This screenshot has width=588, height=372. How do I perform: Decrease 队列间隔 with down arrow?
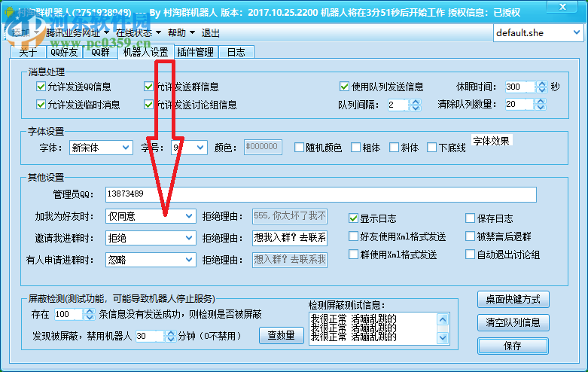point(416,108)
